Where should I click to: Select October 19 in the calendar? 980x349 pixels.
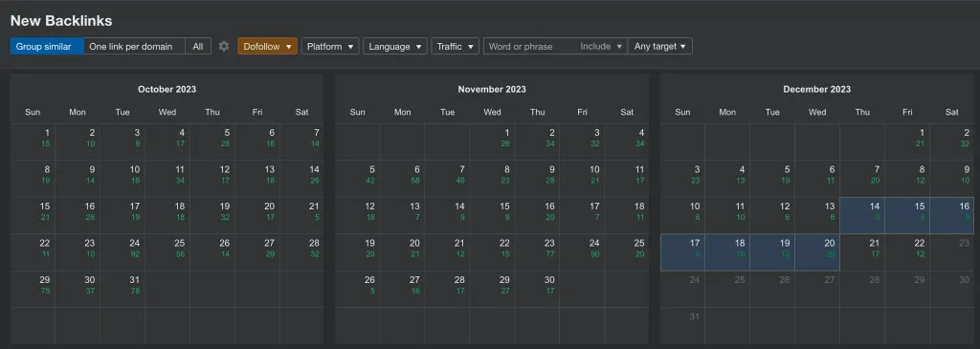click(x=212, y=215)
